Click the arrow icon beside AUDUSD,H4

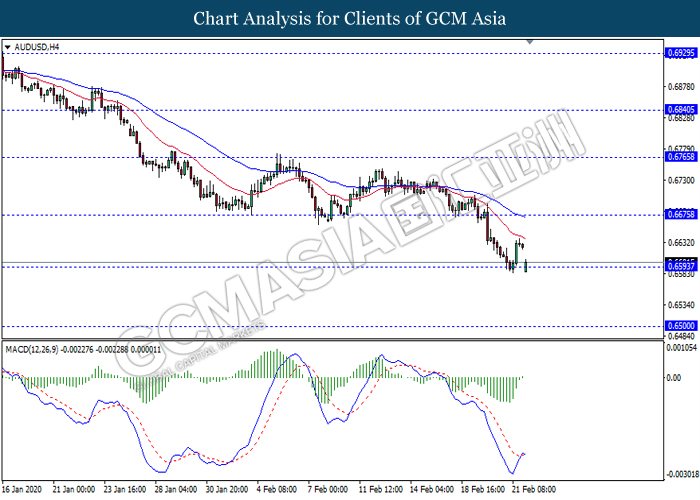(x=8, y=47)
